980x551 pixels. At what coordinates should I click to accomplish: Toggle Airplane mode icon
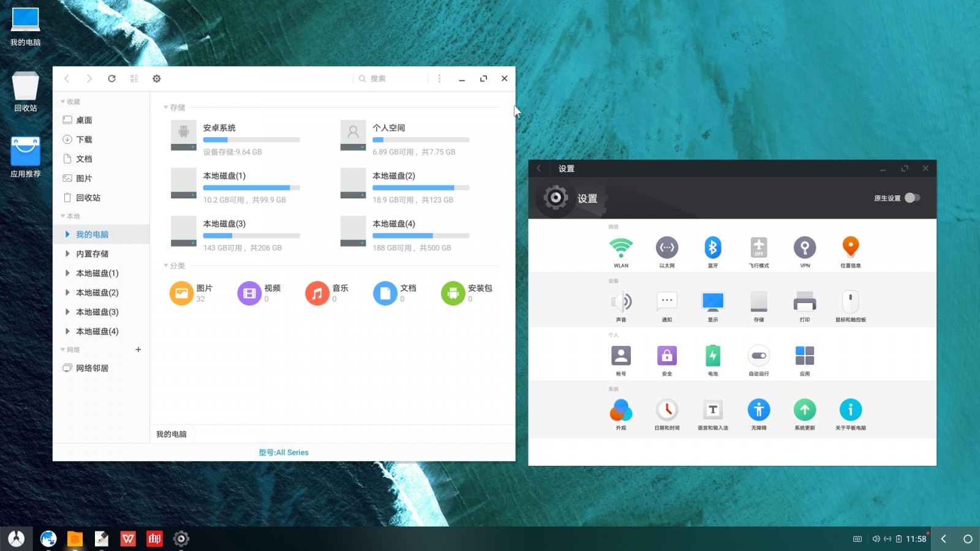point(758,248)
